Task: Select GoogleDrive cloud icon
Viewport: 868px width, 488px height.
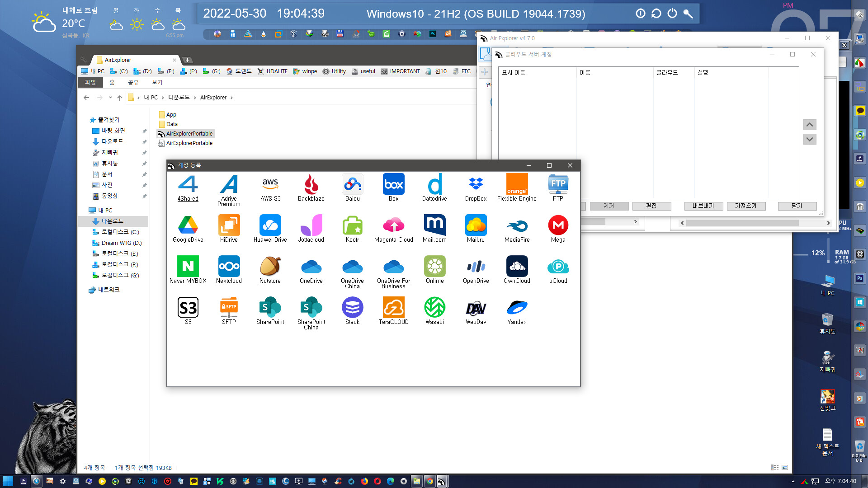Action: tap(188, 229)
